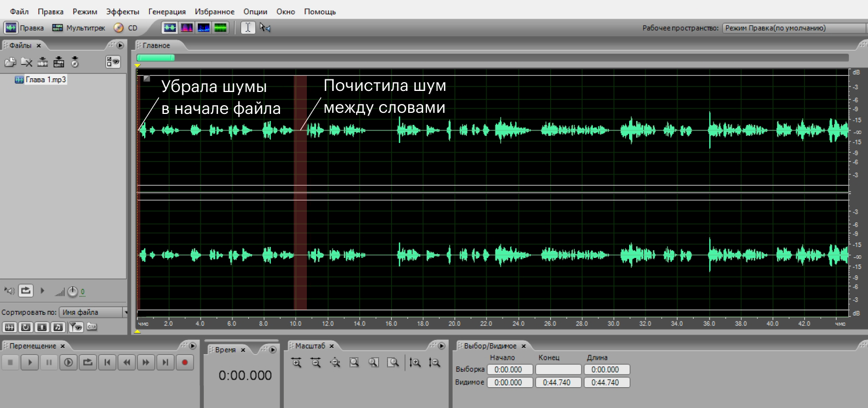868x408 pixels.
Task: Open the Сортировать по dropdown
Action: tap(93, 312)
